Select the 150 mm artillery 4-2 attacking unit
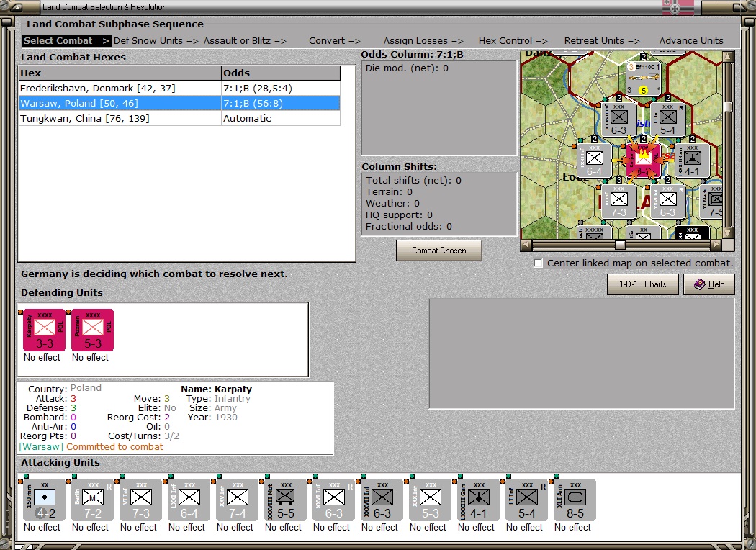The width and height of the screenshot is (756, 550). pyautogui.click(x=45, y=500)
